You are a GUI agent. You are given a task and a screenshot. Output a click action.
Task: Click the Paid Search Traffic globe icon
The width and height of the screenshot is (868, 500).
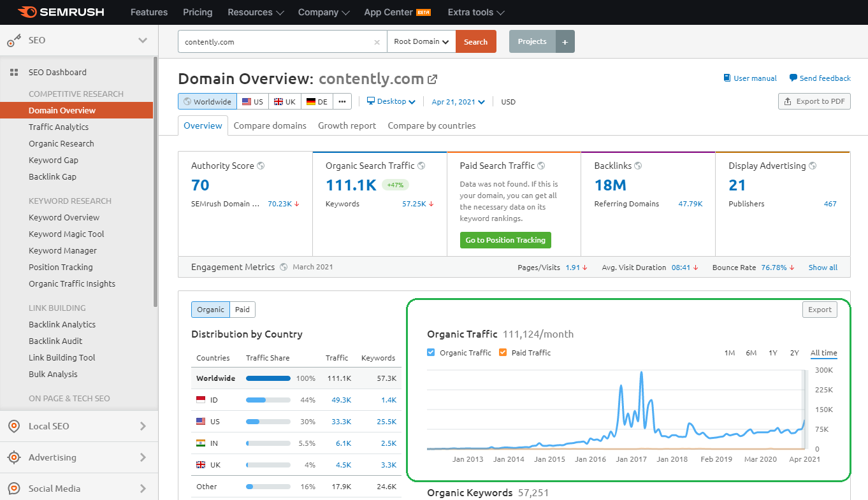click(541, 166)
